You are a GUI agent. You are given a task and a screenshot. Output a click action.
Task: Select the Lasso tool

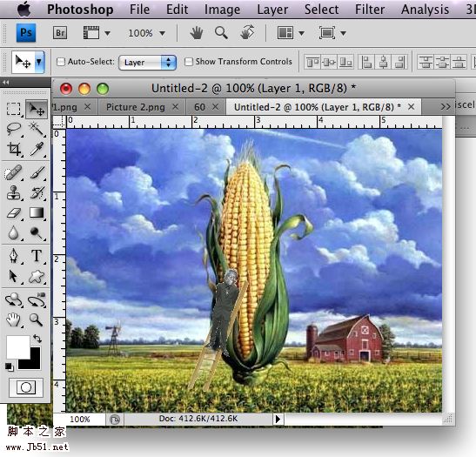point(13,129)
